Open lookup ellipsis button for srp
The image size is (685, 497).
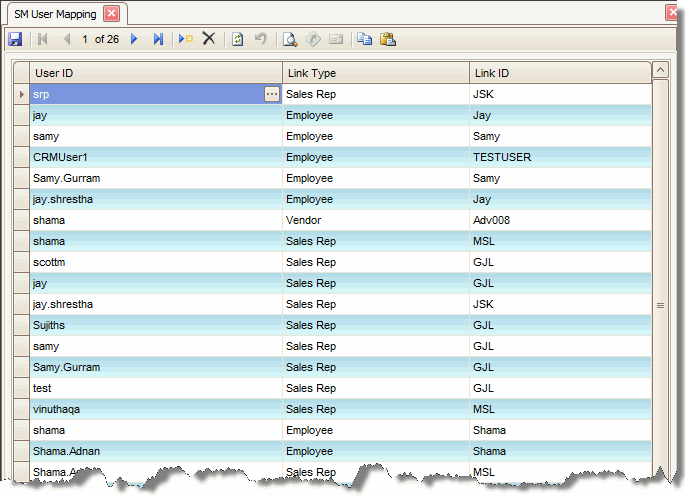[271, 94]
